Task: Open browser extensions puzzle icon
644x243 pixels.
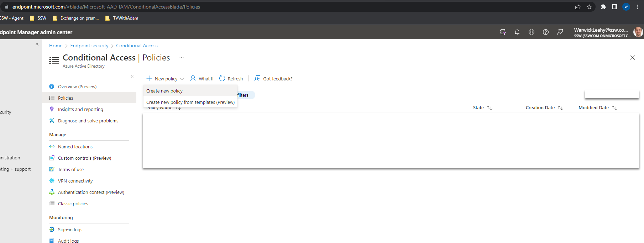Action: tap(603, 7)
